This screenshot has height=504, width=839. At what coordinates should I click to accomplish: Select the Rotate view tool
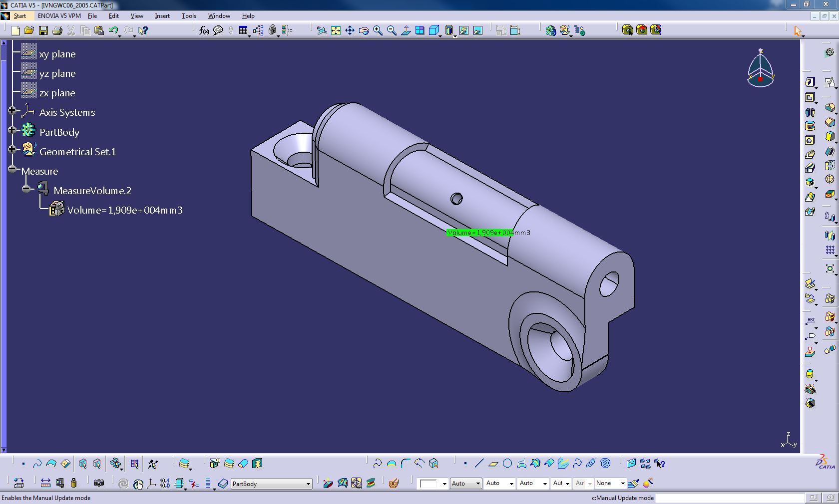click(364, 30)
